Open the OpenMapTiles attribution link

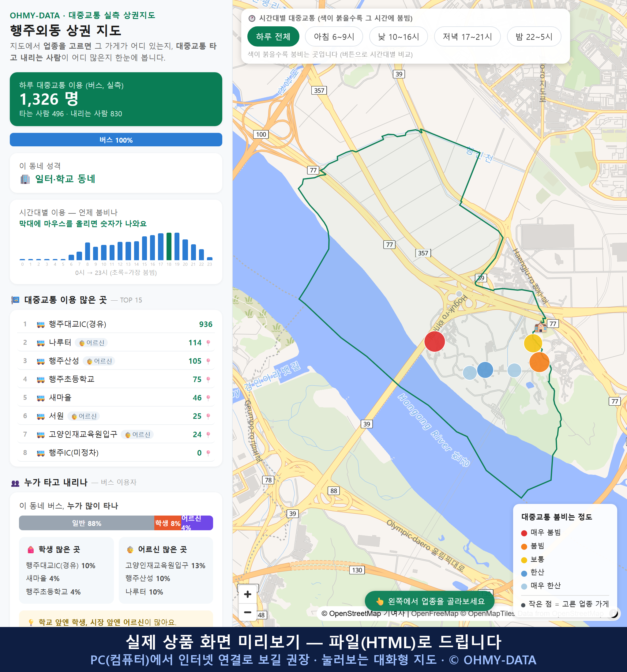tap(488, 614)
